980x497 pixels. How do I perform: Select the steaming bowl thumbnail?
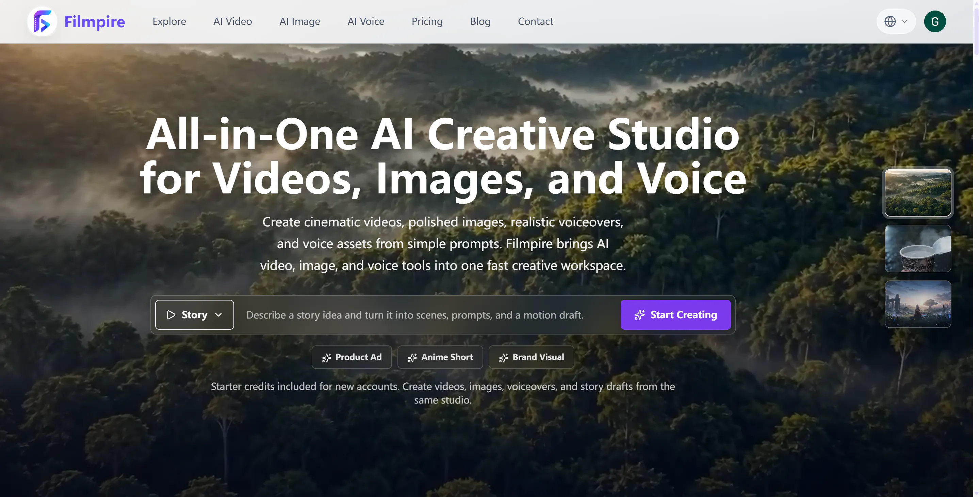[918, 248]
